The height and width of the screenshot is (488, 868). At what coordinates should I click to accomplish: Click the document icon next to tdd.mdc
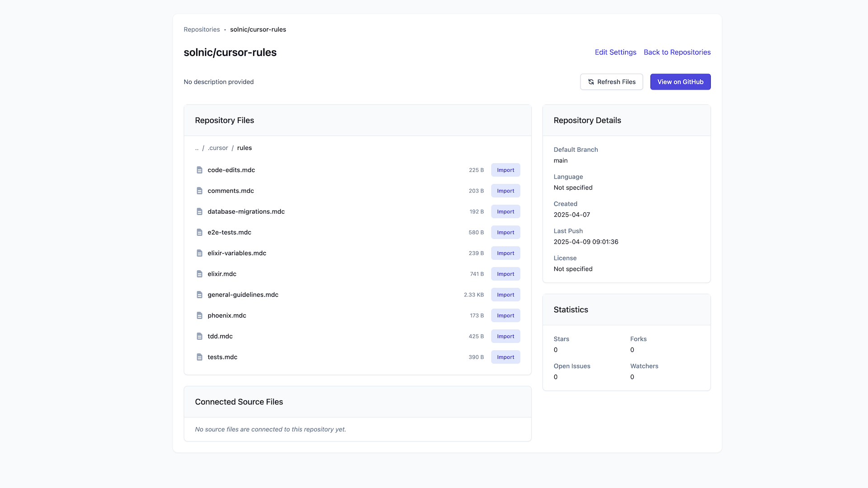point(200,336)
